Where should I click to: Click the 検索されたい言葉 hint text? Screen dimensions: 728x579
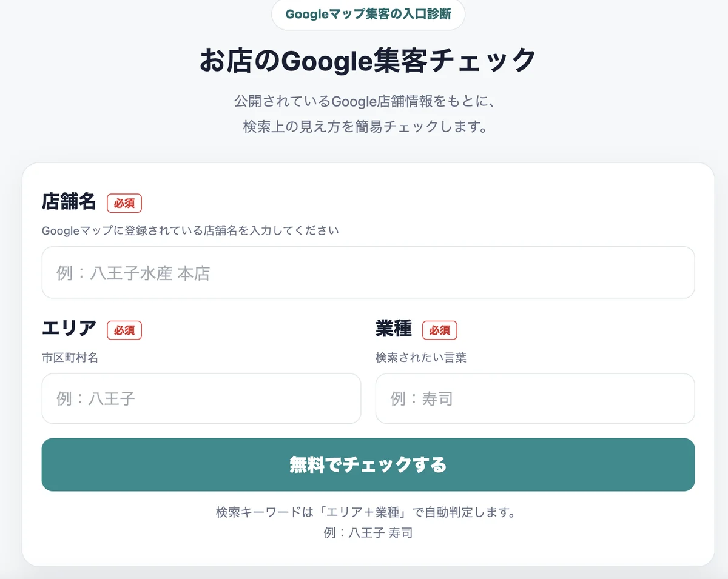tap(421, 358)
